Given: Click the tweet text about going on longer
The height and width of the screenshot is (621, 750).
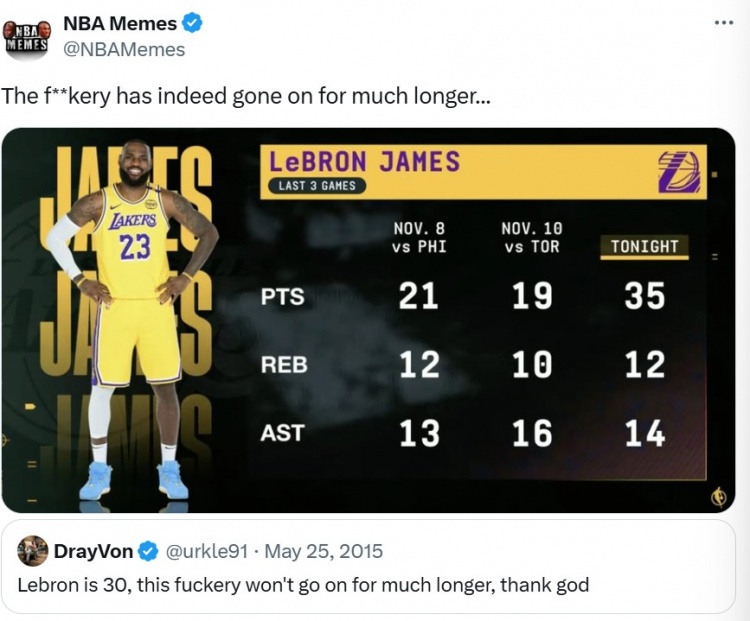Looking at the screenshot, I should 245,97.
